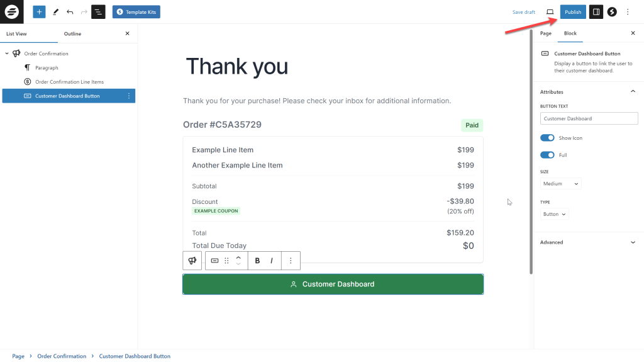Viewport: 644px width, 362px height.
Task: Toggle the document overview list icon
Action: (98, 12)
